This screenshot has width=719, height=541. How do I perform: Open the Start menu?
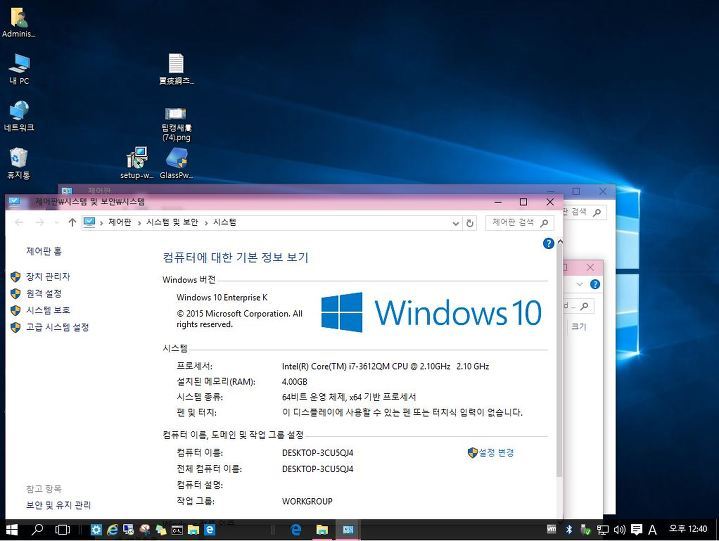click(11, 530)
